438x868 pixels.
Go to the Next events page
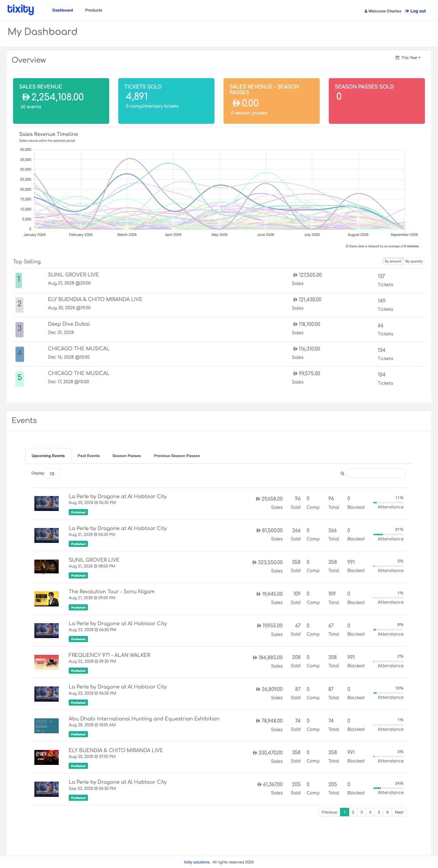pyautogui.click(x=399, y=812)
